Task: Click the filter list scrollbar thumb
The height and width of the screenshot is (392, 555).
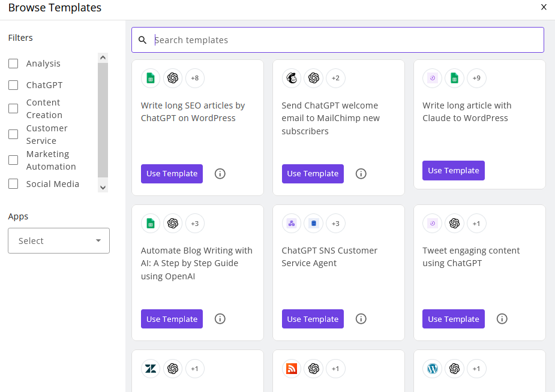Action: tap(103, 120)
